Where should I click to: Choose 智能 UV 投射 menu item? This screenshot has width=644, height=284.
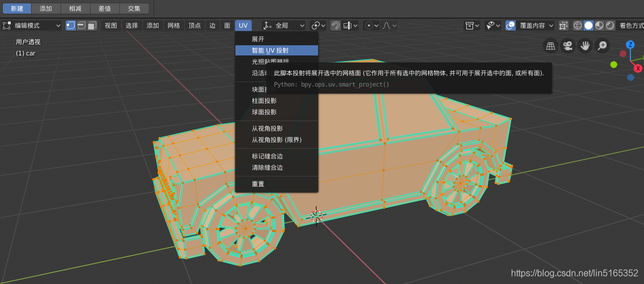(277, 50)
